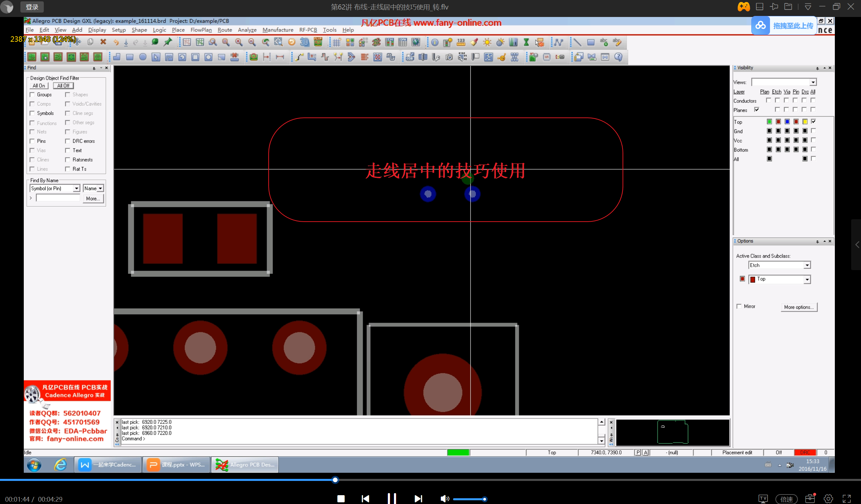
Task: Enable the Rat Ts checkbox
Action: click(68, 169)
